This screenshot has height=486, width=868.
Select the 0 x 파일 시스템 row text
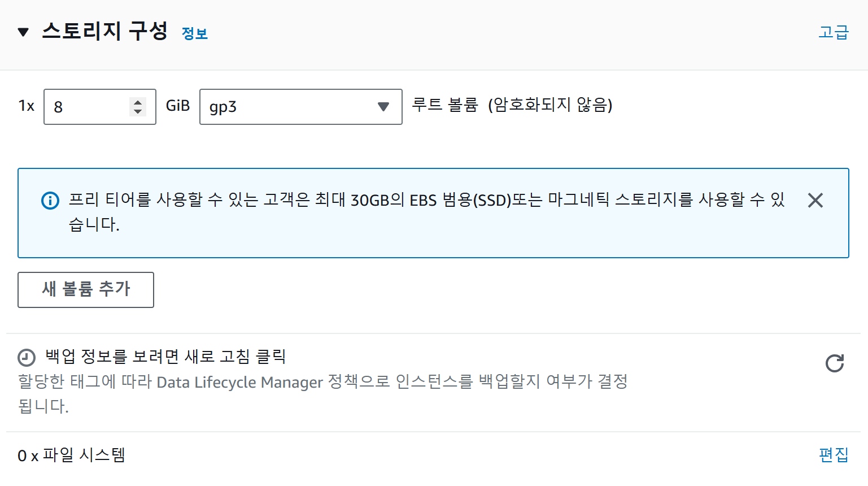pos(71,455)
